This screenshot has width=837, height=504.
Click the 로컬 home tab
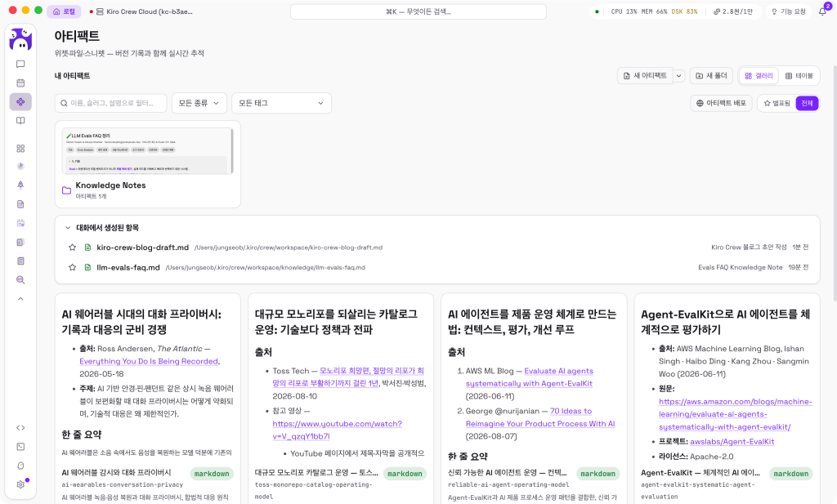pyautogui.click(x=64, y=11)
